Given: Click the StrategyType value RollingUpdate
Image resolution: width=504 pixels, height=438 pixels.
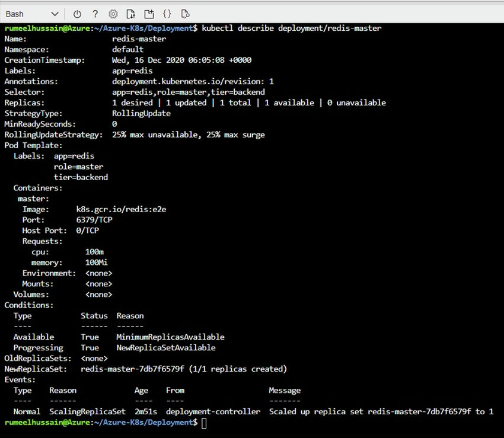Looking at the screenshot, I should [141, 113].
